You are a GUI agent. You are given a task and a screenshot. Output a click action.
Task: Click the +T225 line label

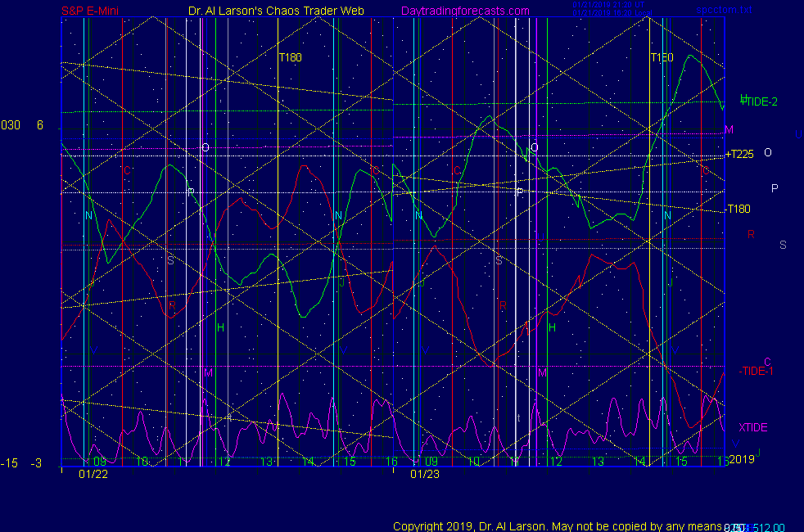739,154
